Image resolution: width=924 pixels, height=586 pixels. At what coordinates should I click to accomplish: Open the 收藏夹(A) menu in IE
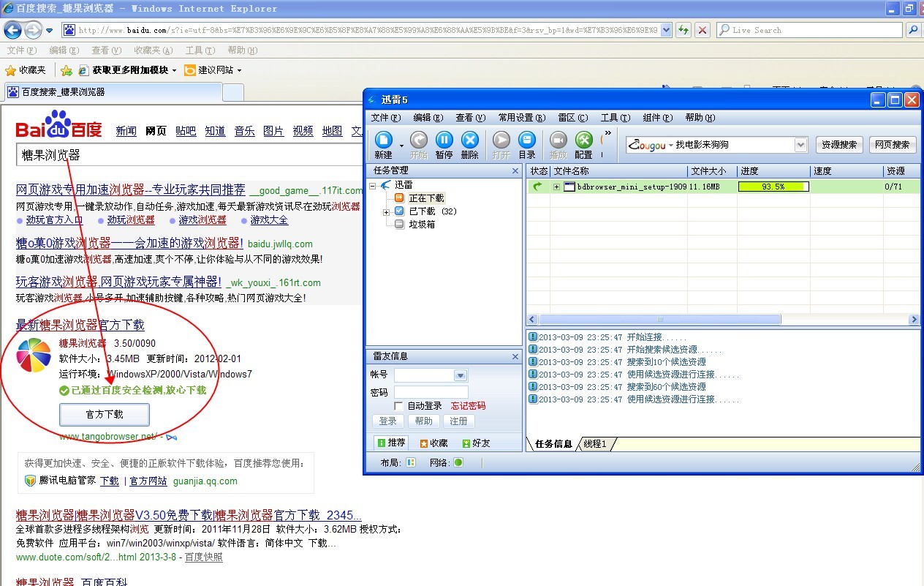point(154,50)
